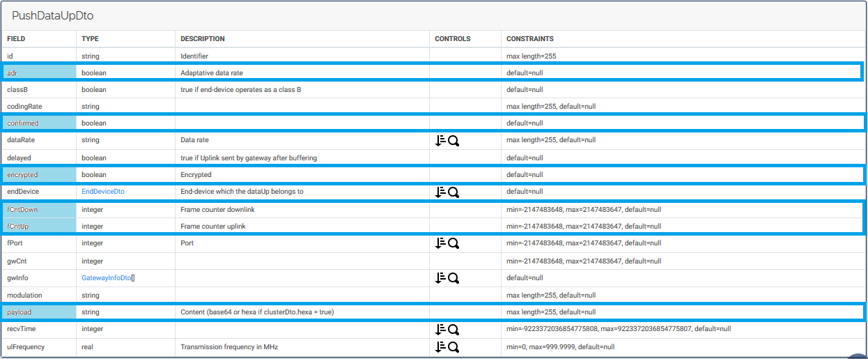
Task: Click the sort icon in the recvTime row
Action: pyautogui.click(x=440, y=329)
